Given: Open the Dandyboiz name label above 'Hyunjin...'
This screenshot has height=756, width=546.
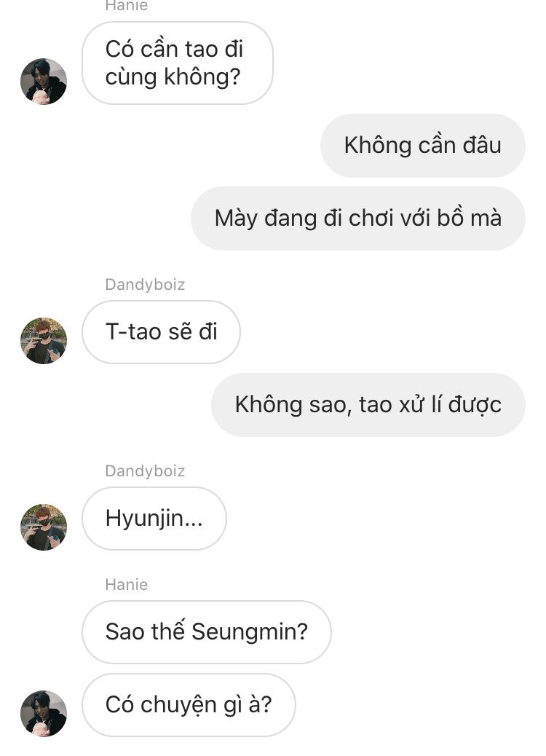Looking at the screenshot, I should (145, 471).
